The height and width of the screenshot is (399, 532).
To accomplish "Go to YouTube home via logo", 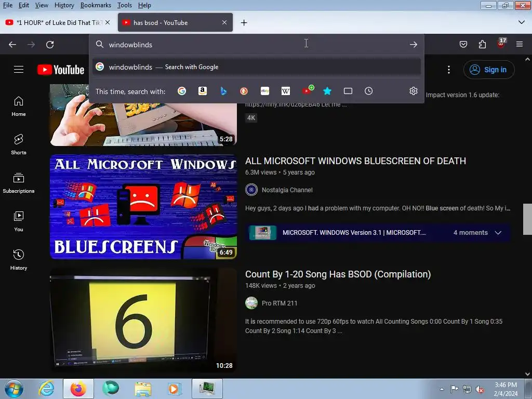I will tap(61, 70).
